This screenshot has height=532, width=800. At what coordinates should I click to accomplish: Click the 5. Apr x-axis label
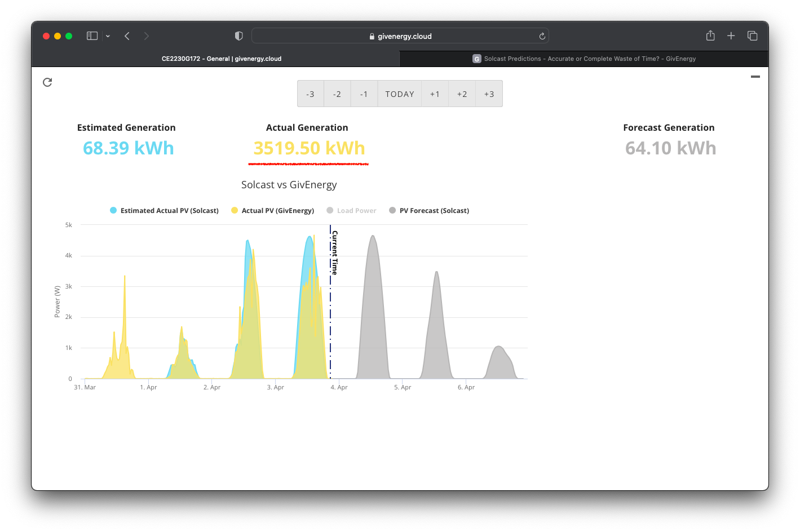[x=403, y=388]
